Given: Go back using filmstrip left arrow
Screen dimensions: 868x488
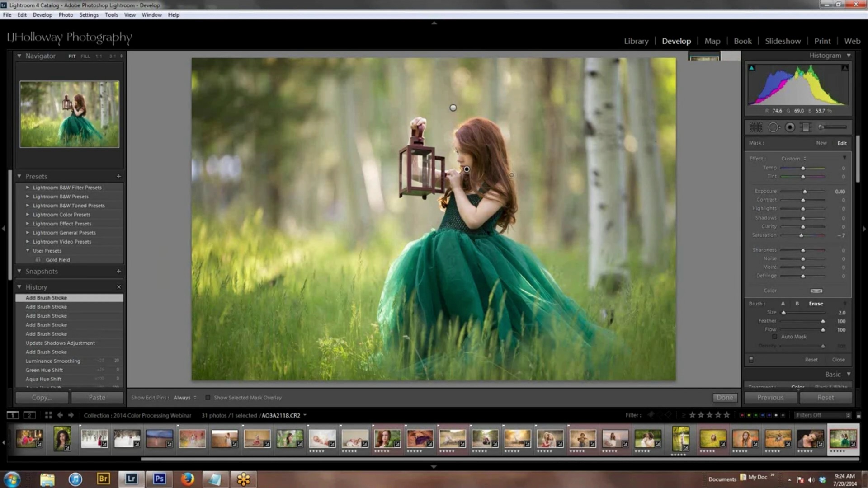Looking at the screenshot, I should [x=60, y=415].
